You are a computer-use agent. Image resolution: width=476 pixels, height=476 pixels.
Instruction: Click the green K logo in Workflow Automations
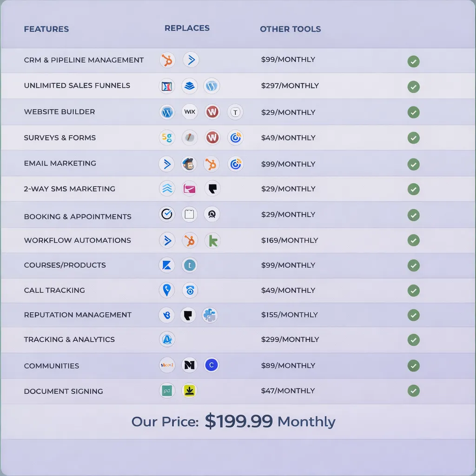pos(212,240)
